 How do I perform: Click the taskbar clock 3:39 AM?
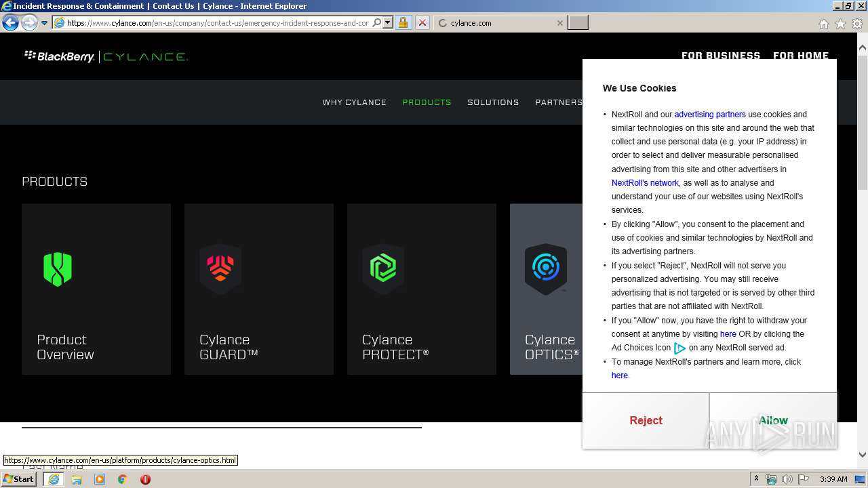click(x=833, y=479)
